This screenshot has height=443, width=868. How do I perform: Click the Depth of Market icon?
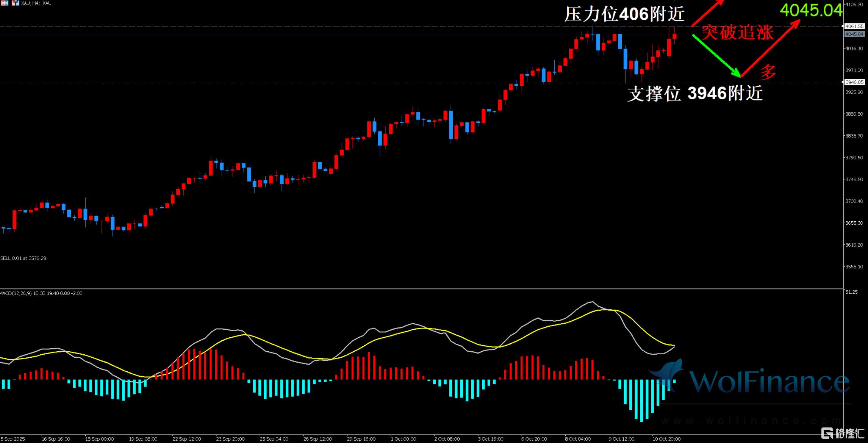(x=5, y=3)
